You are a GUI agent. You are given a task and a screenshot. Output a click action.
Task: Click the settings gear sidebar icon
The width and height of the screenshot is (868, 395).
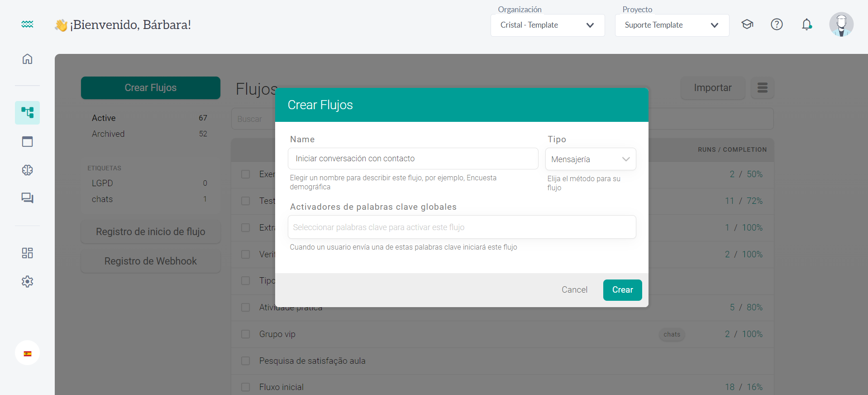(x=27, y=281)
